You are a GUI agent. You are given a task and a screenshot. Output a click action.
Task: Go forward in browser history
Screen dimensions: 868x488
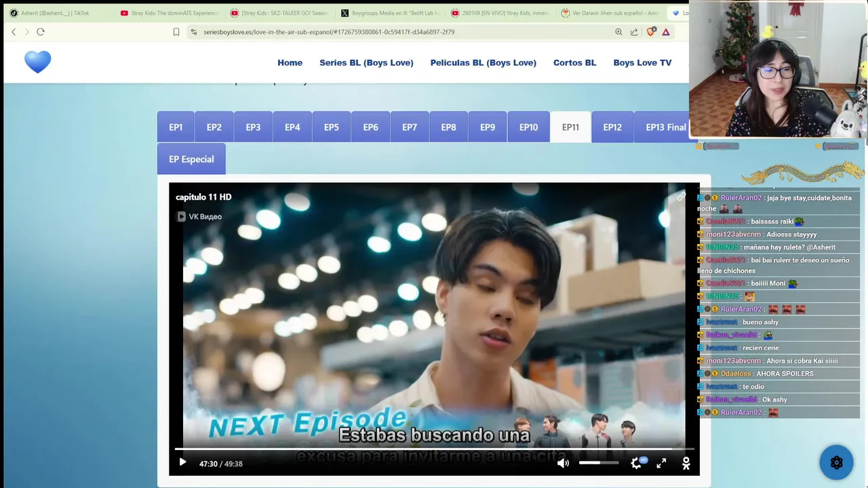click(26, 32)
